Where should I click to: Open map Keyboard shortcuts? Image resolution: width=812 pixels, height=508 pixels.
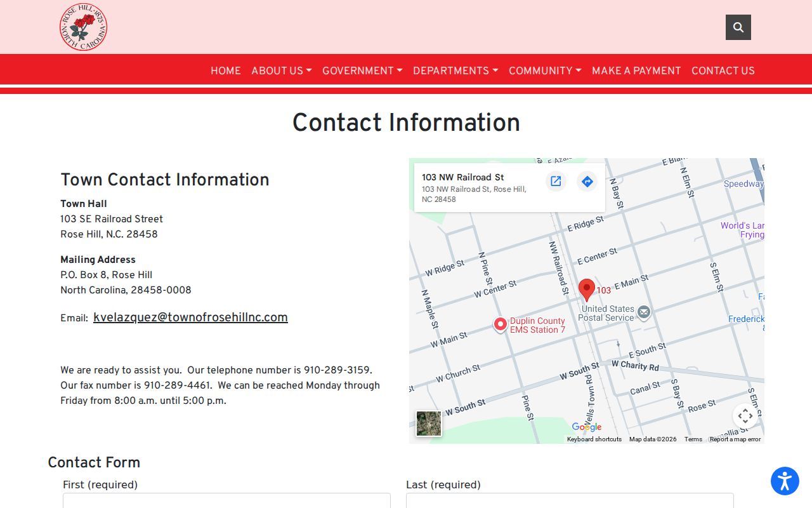[x=594, y=439]
